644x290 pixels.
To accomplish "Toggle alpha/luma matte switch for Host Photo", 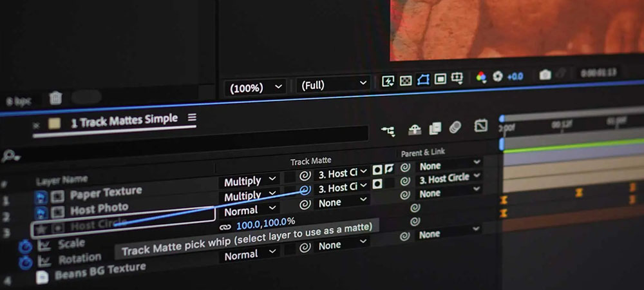I will 377,184.
